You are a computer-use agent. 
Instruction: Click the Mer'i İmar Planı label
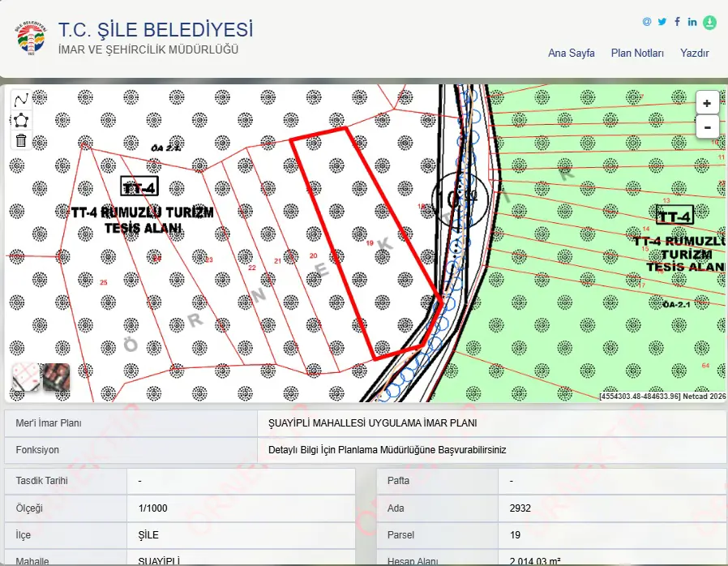pyautogui.click(x=49, y=423)
